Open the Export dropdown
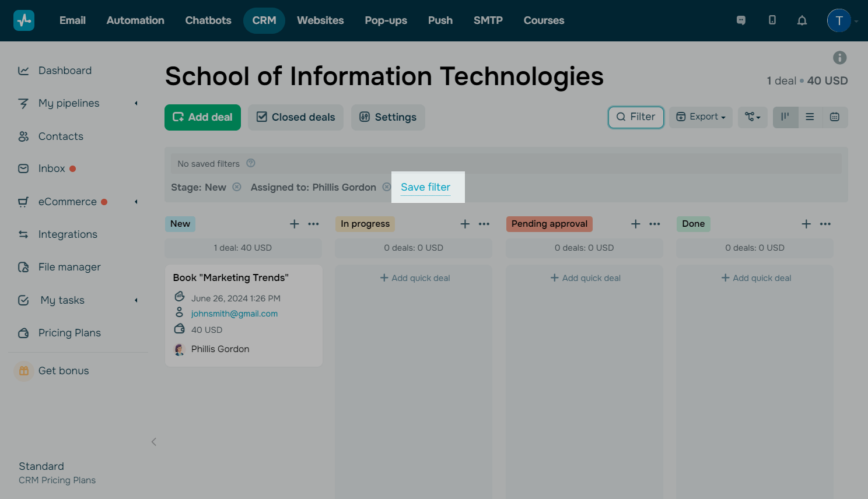The height and width of the screenshot is (499, 868). pos(701,117)
